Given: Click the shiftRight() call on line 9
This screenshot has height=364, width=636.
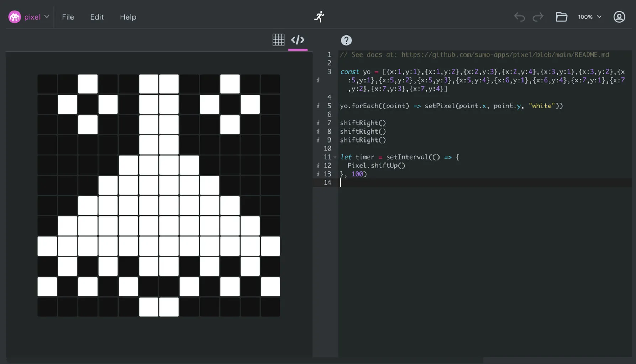Looking at the screenshot, I should click(x=363, y=140).
